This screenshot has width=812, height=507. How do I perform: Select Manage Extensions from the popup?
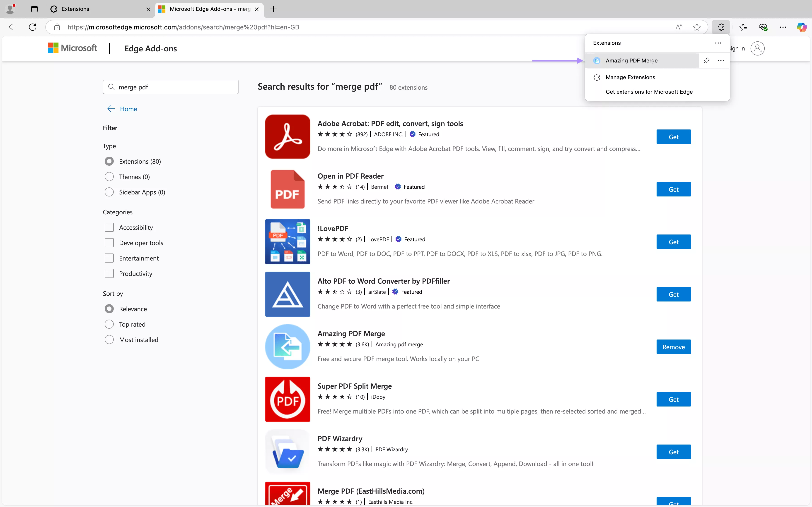click(x=630, y=77)
